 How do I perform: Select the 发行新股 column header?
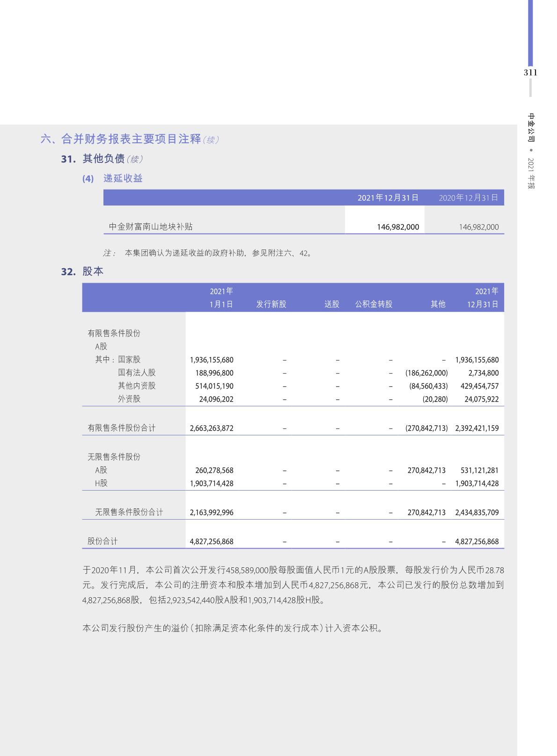pos(271,304)
